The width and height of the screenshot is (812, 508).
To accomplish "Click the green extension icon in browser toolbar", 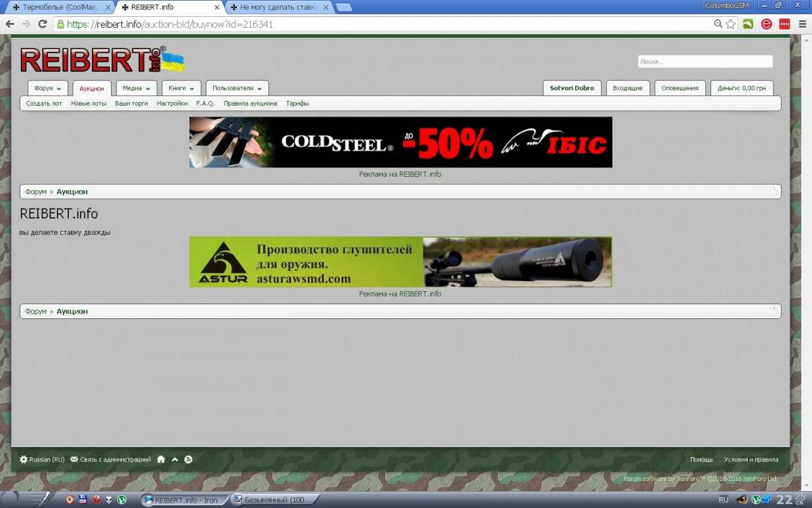I will click(748, 24).
